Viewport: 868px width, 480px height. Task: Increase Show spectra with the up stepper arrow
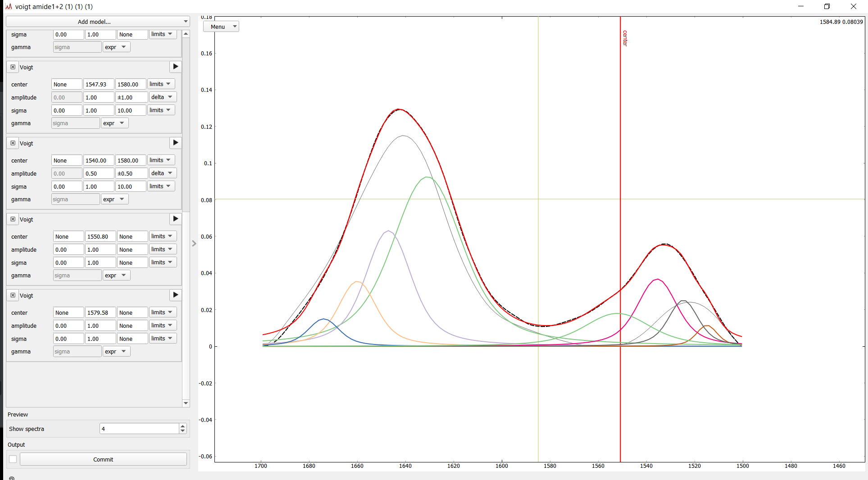click(182, 426)
